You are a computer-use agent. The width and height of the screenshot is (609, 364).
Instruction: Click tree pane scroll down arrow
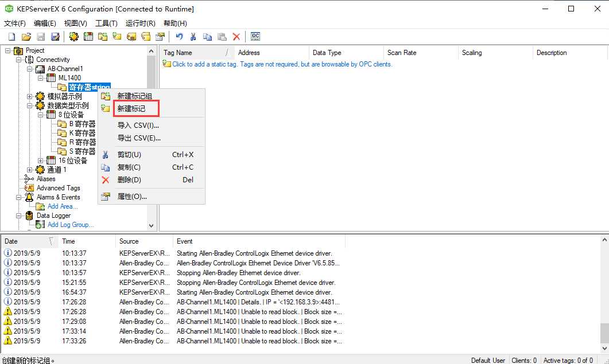coord(151,225)
